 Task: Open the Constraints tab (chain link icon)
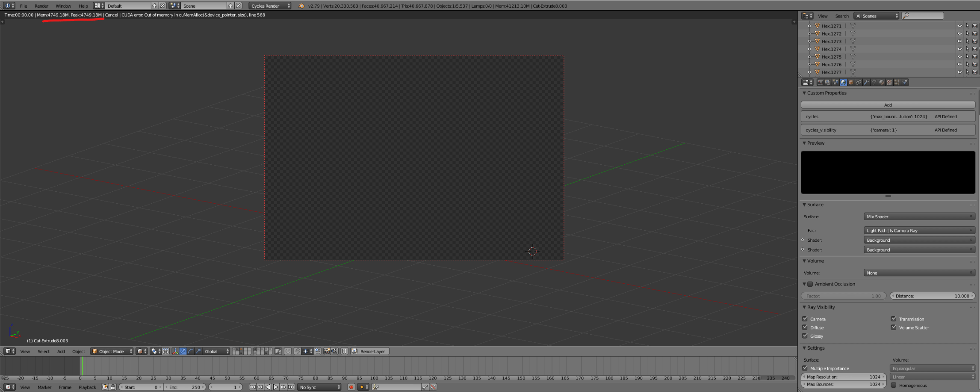pyautogui.click(x=859, y=82)
